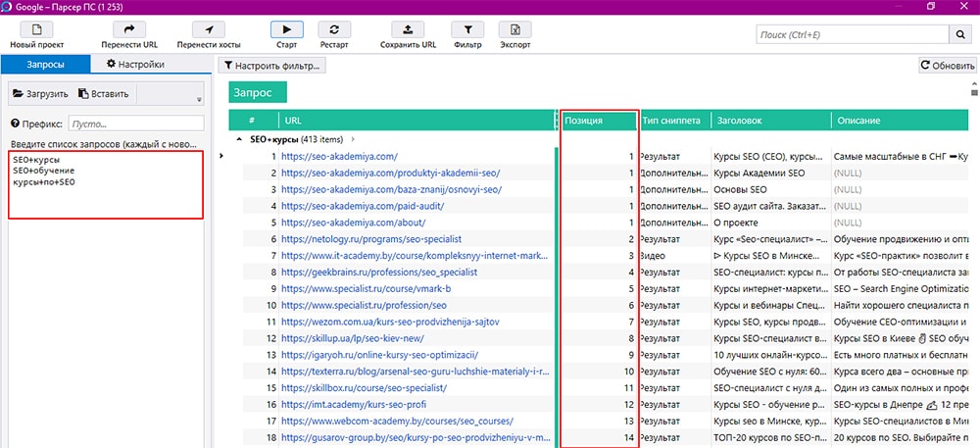Viewport: 980px width, 448px height.
Task: Click the Transfer hosts (Перенести хосты) icon
Action: tap(208, 29)
